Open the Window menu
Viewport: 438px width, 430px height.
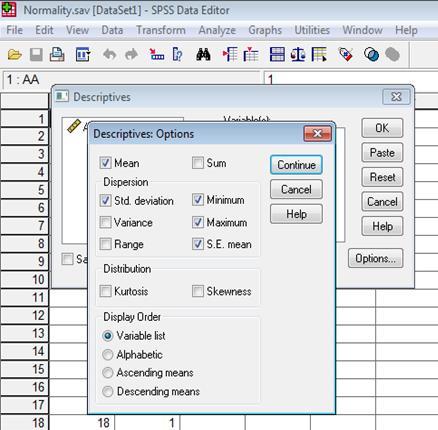pyautogui.click(x=362, y=30)
